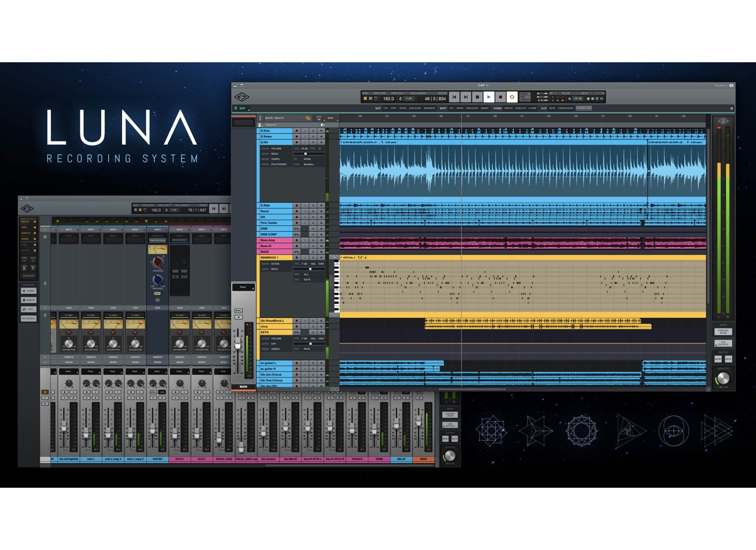
Task: Open MINIMOOG 1 Show Notes dropdown
Action: [x=275, y=264]
